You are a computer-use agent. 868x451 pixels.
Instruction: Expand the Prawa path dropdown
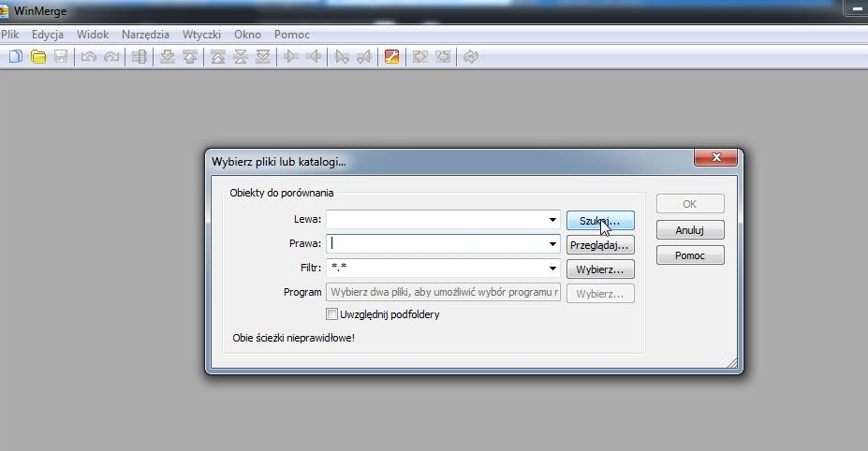(x=552, y=244)
